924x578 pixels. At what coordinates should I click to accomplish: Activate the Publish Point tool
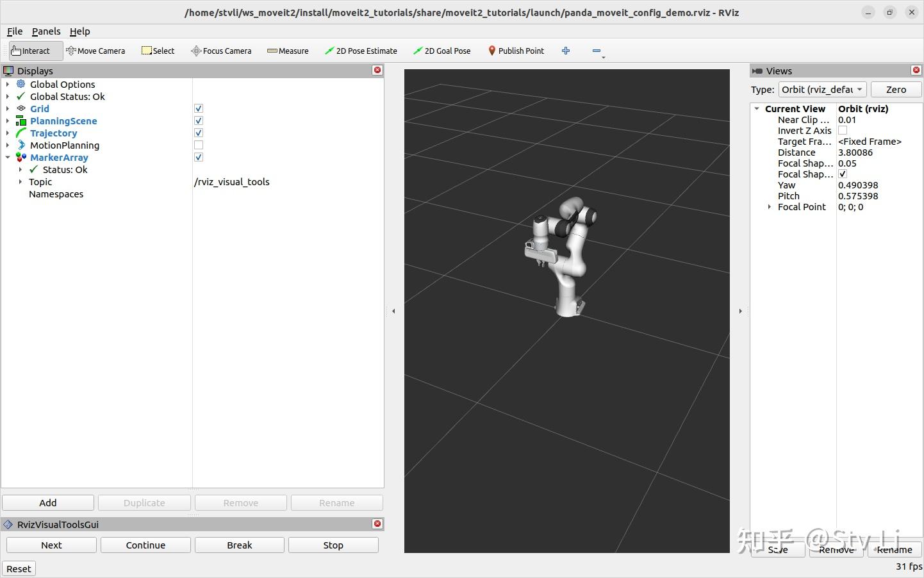(x=516, y=51)
